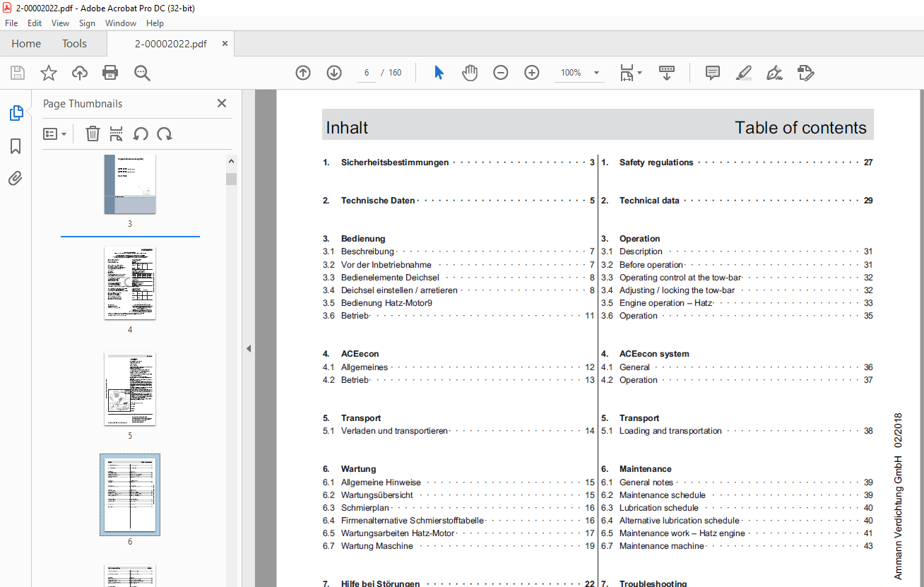Open the Sign menu
This screenshot has height=587, width=924.
click(x=87, y=23)
